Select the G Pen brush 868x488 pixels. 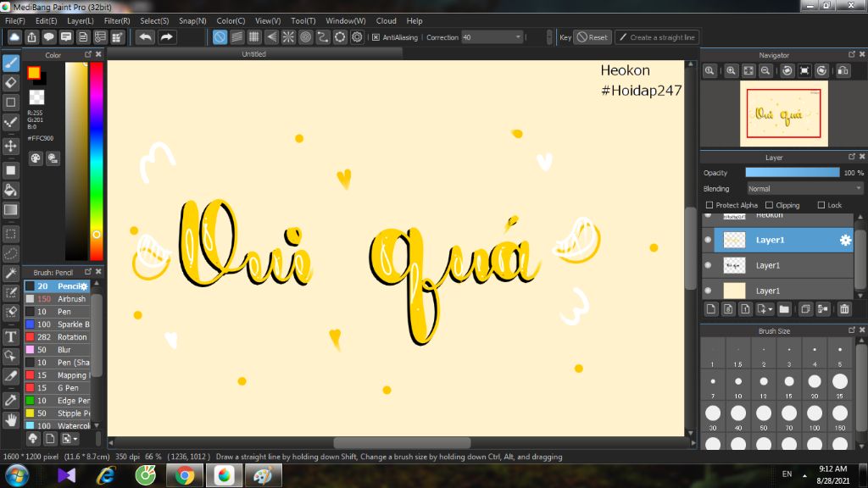[57, 388]
